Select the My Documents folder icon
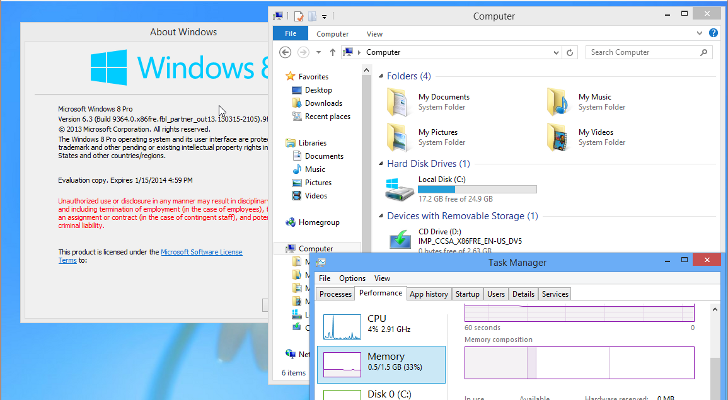Viewport: 728px width, 400px height. (397, 102)
